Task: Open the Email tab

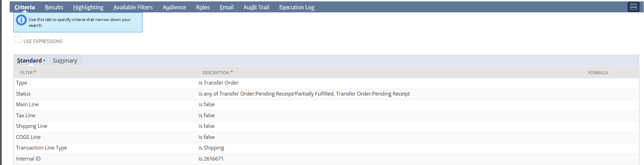Action: 226,7
